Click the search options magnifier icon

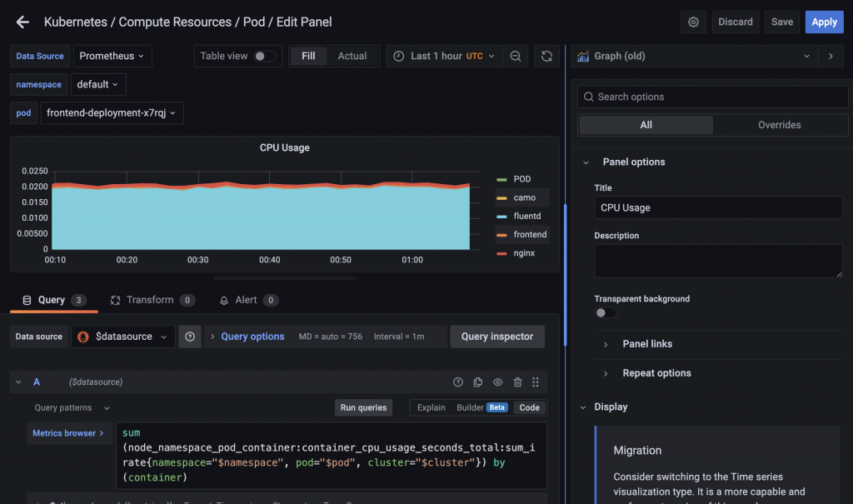[588, 97]
